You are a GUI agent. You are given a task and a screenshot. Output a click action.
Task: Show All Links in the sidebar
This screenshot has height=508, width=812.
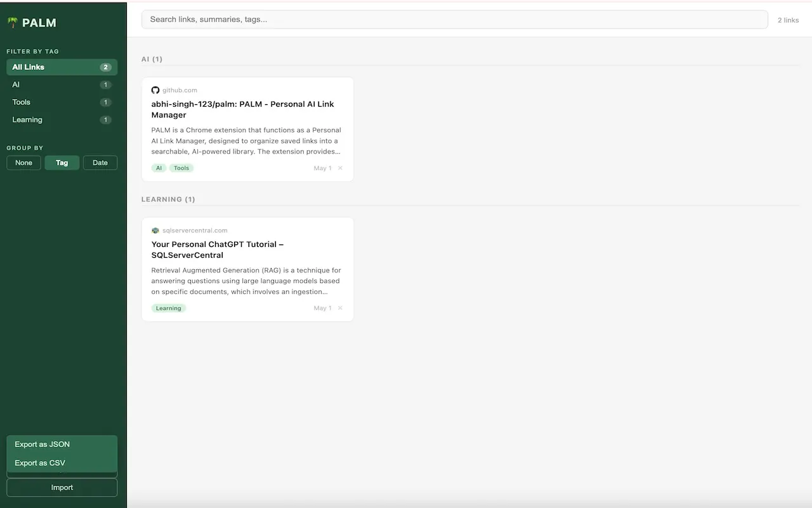coord(62,67)
